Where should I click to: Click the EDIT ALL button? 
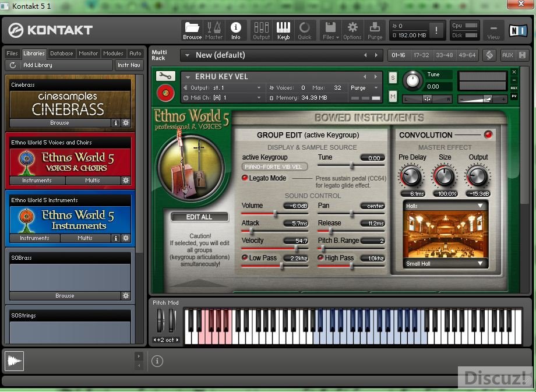(x=199, y=217)
